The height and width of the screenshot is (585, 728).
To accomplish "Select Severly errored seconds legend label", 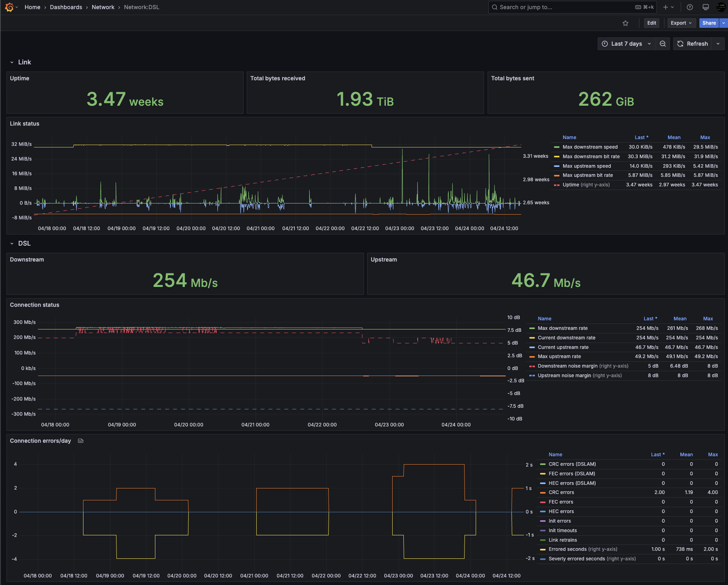I will click(592, 559).
